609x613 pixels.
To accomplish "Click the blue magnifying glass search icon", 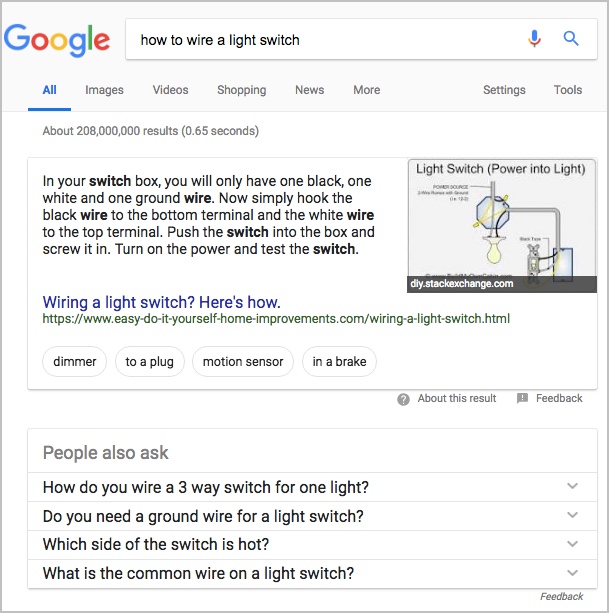I will pos(571,39).
